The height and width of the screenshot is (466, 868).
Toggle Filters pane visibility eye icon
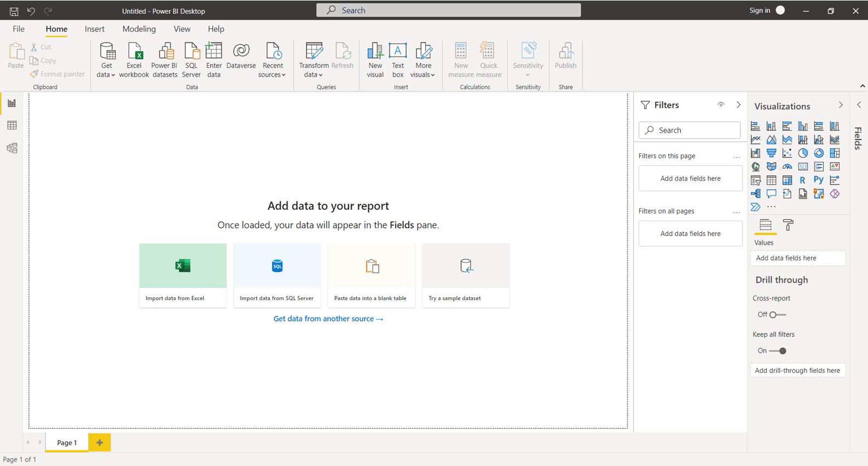click(721, 105)
